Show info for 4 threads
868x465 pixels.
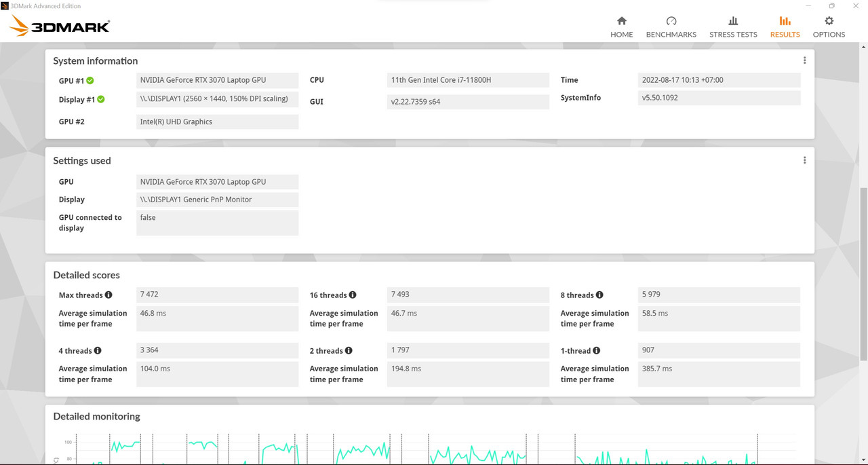pyautogui.click(x=98, y=350)
